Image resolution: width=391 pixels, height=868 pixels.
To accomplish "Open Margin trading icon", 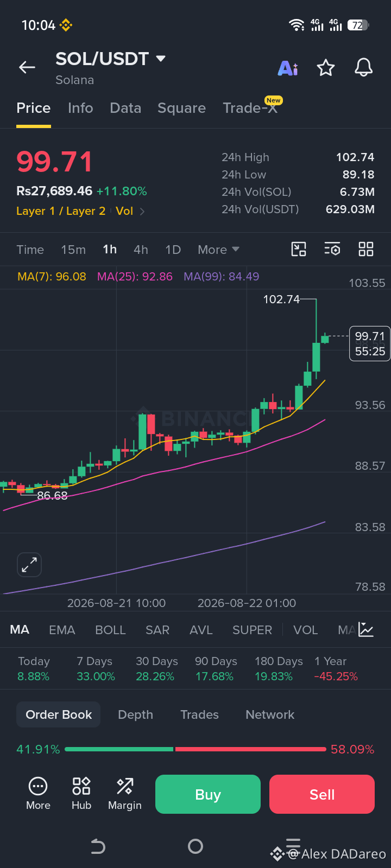I will click(x=125, y=794).
